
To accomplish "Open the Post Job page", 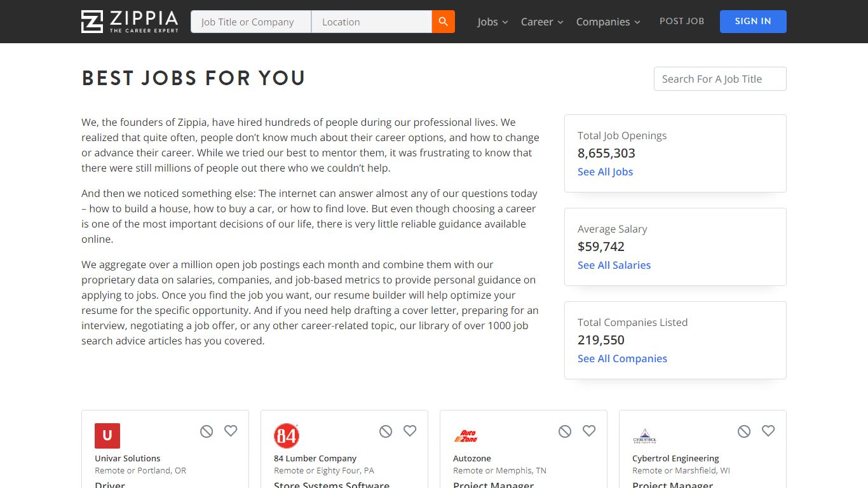I will (x=682, y=21).
